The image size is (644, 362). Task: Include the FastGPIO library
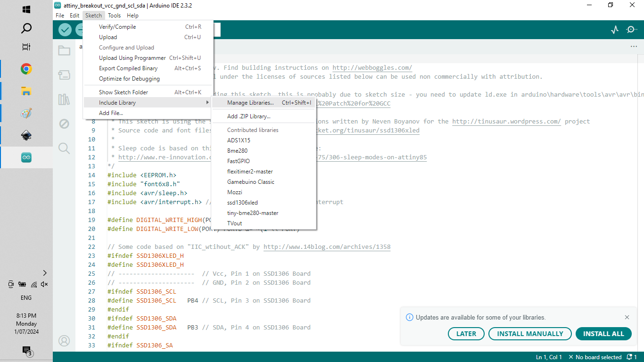264,161
